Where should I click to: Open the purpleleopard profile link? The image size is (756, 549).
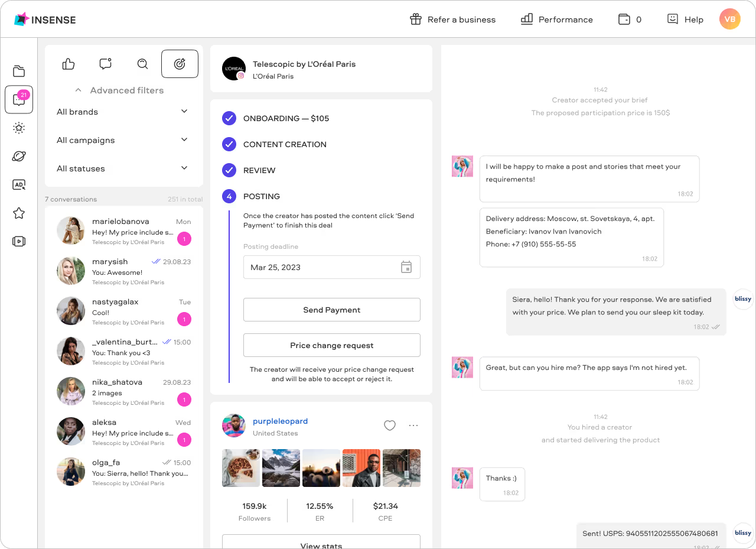coord(280,421)
